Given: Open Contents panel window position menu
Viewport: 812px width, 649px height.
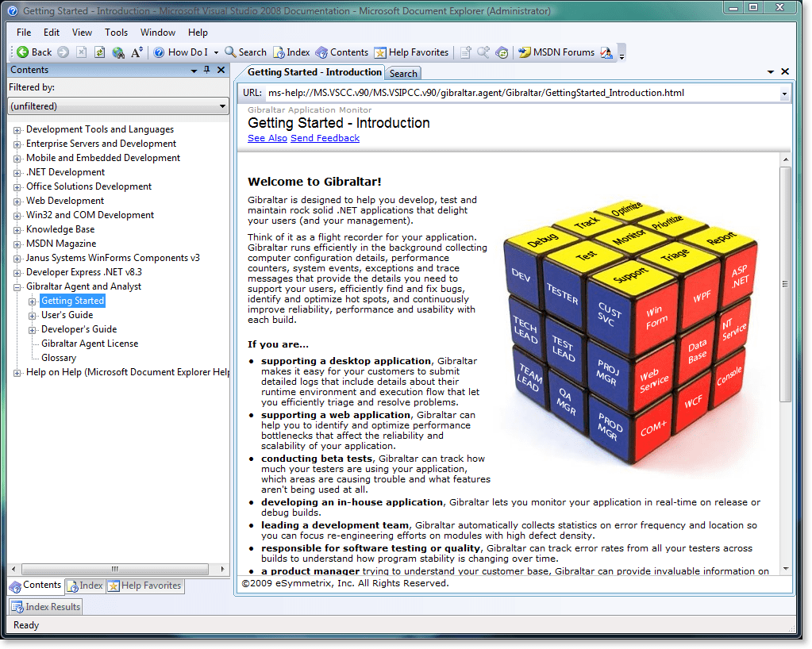Looking at the screenshot, I should pyautogui.click(x=194, y=71).
